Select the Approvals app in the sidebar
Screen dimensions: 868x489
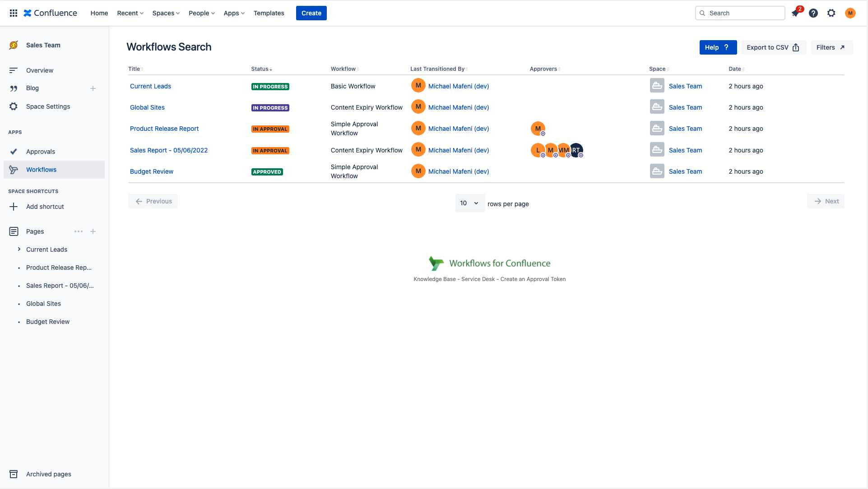coord(41,151)
